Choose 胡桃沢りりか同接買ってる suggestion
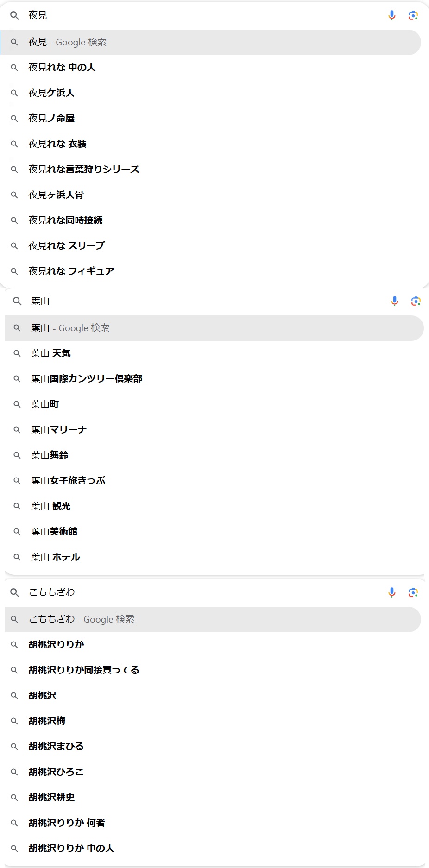This screenshot has height=868, width=429. click(x=84, y=670)
